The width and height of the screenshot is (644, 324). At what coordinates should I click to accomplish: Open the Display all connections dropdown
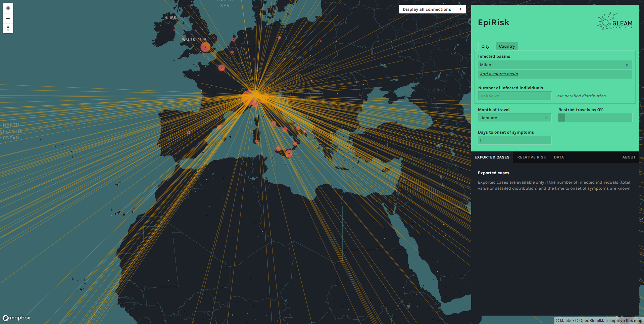pyautogui.click(x=432, y=9)
